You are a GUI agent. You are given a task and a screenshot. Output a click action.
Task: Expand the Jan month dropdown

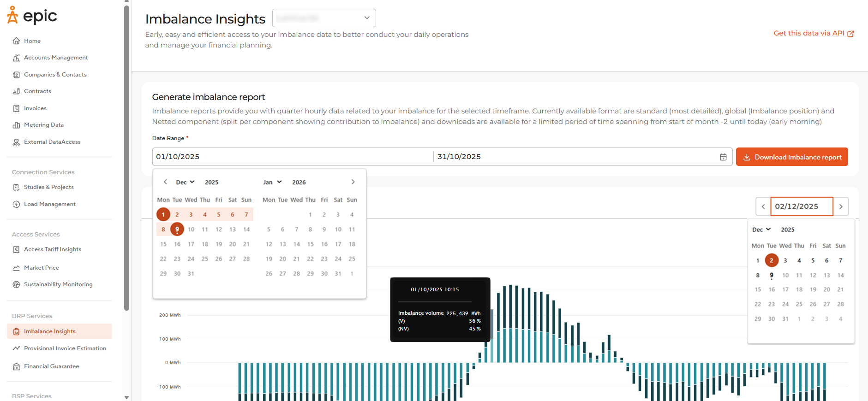coord(272,182)
